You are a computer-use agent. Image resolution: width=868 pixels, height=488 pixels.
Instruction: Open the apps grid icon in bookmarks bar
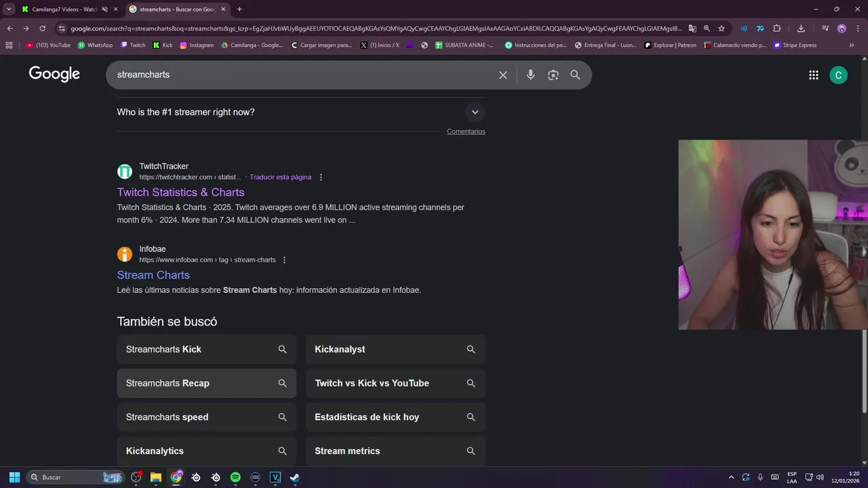[x=9, y=45]
